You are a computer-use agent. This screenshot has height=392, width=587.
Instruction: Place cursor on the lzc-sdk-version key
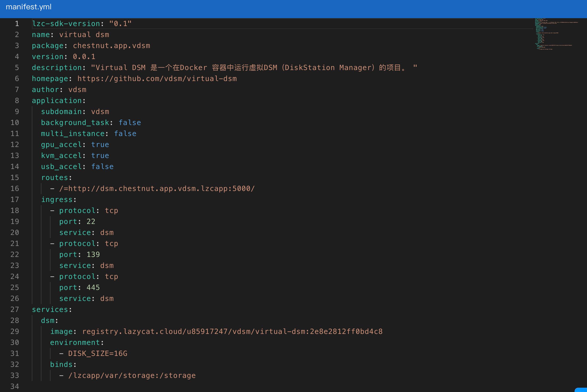[66, 23]
